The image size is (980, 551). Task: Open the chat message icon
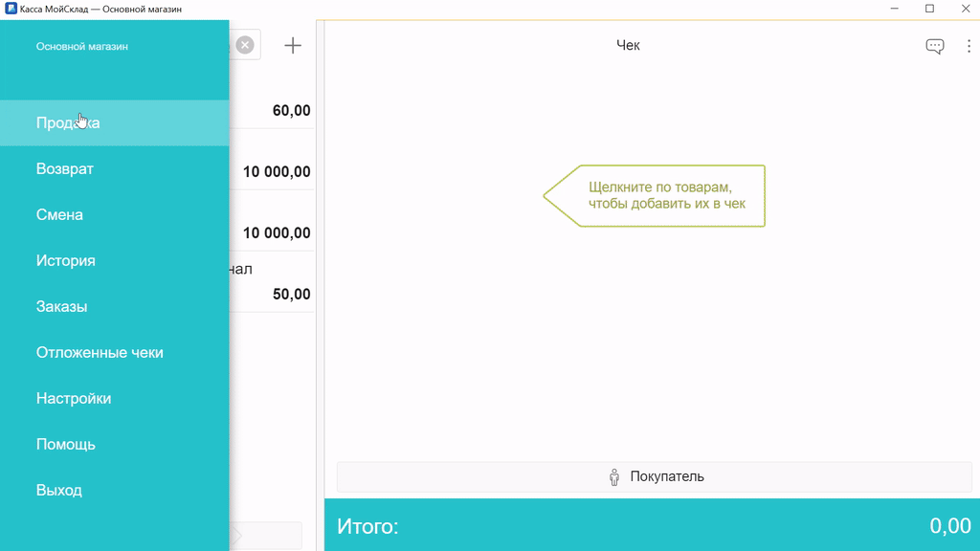click(934, 46)
